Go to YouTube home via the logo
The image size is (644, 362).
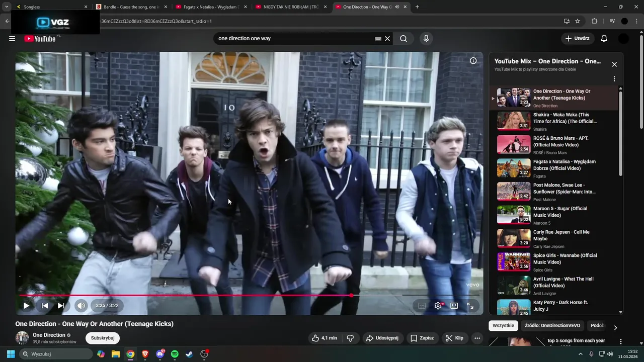click(40, 39)
